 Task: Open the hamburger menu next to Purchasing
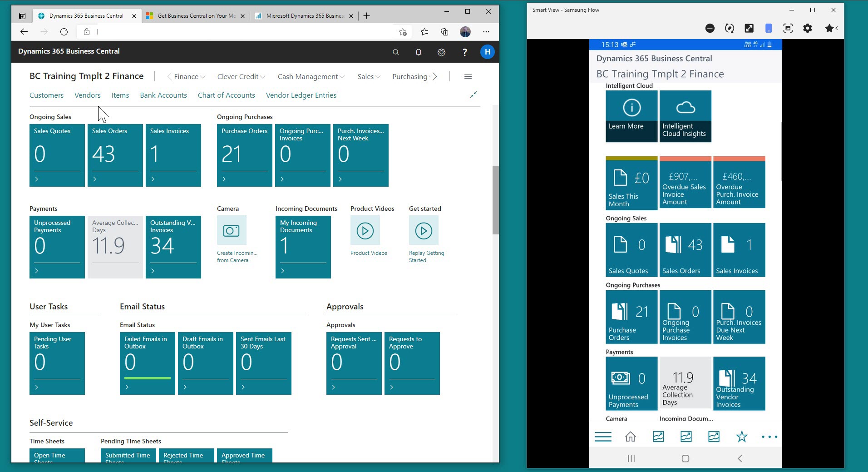coord(468,76)
